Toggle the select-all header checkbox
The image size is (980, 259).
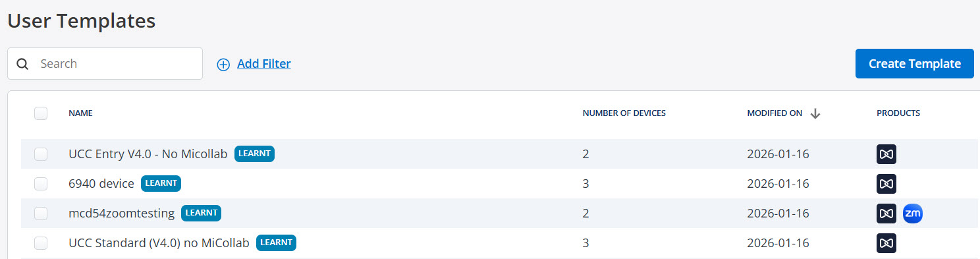pos(41,113)
